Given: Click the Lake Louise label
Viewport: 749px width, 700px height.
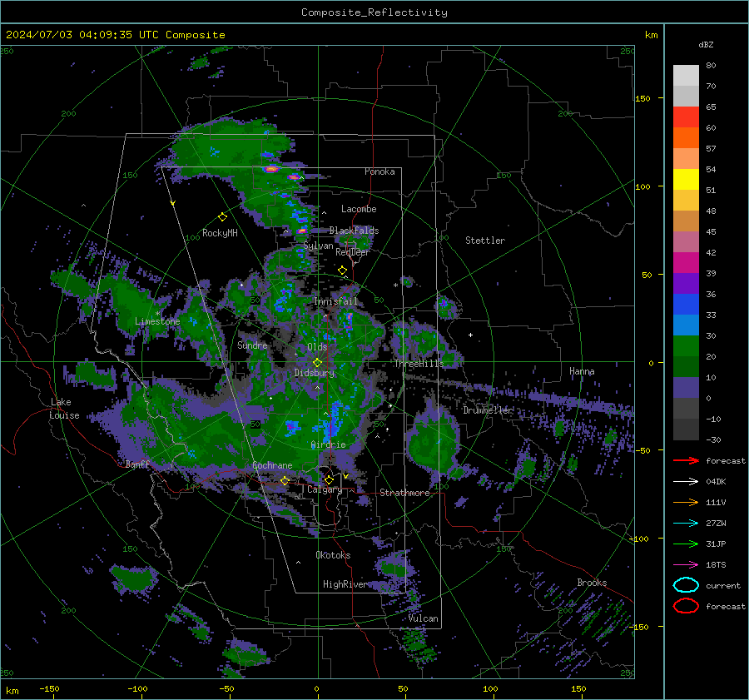Looking at the screenshot, I should point(64,409).
